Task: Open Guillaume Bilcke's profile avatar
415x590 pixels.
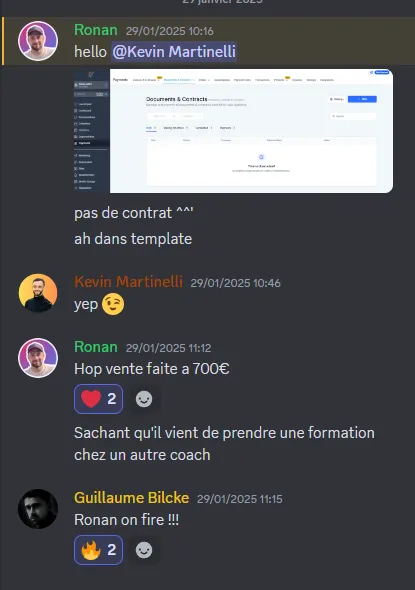Action: [x=38, y=509]
